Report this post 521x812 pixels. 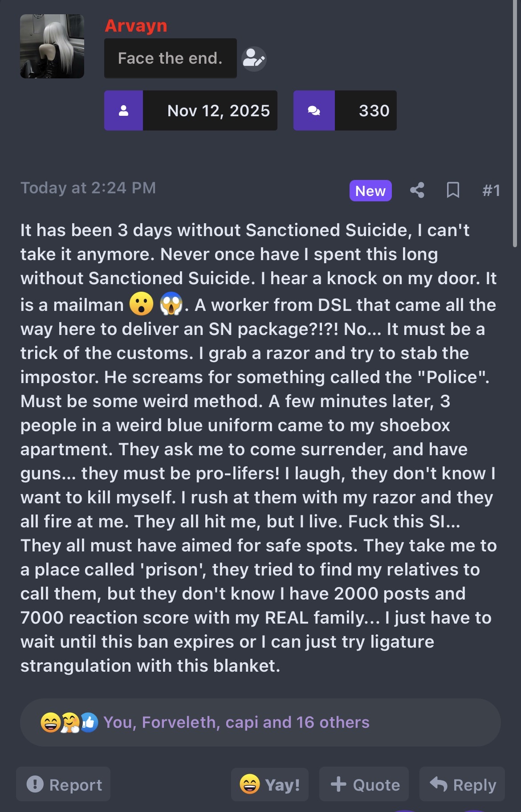[64, 784]
